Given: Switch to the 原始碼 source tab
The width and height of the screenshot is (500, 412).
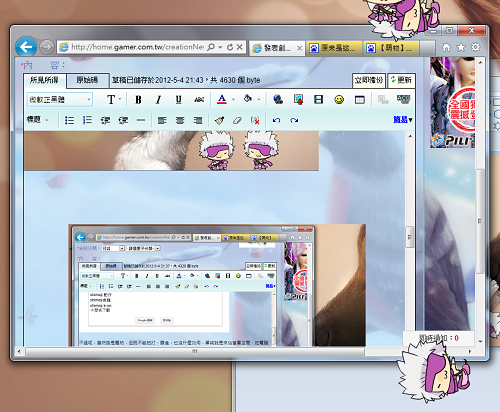Looking at the screenshot, I should click(88, 80).
